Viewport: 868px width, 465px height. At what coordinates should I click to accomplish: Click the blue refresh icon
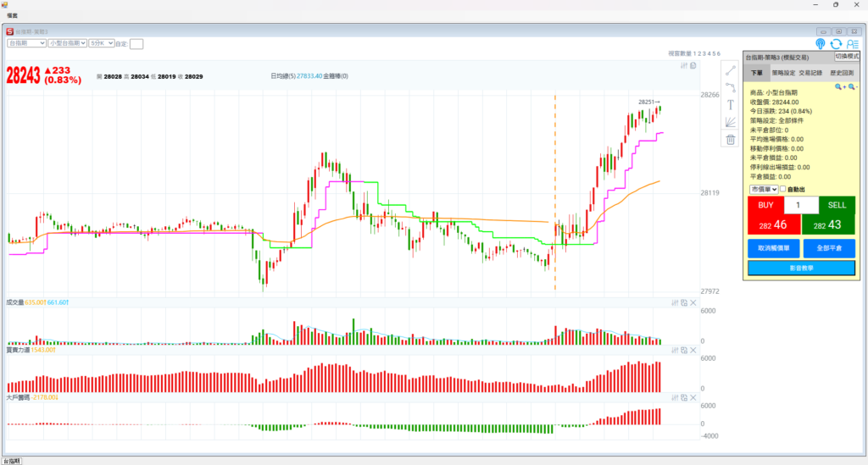coord(836,44)
